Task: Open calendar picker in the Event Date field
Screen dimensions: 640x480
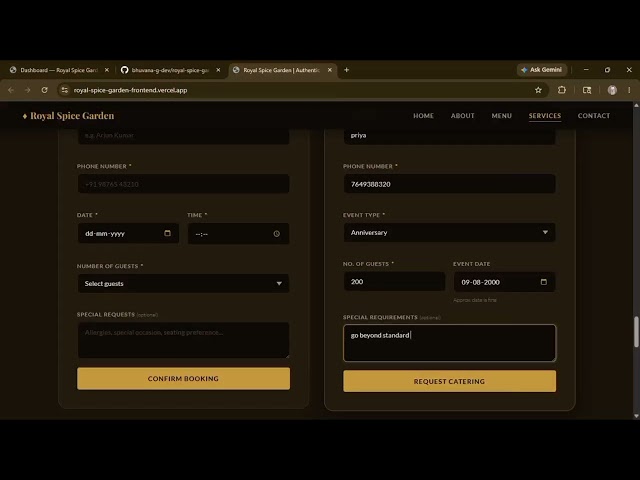Action: click(x=543, y=282)
